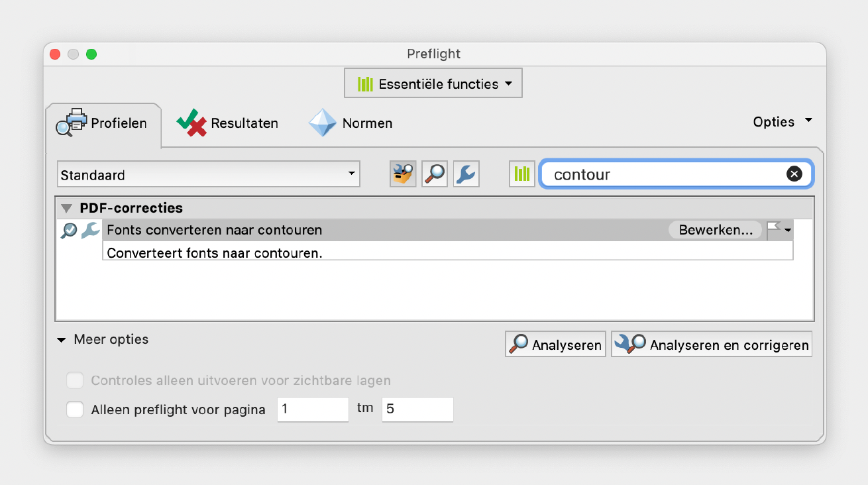This screenshot has height=485, width=868.
Task: Switch to the Normen tab
Action: coord(351,123)
